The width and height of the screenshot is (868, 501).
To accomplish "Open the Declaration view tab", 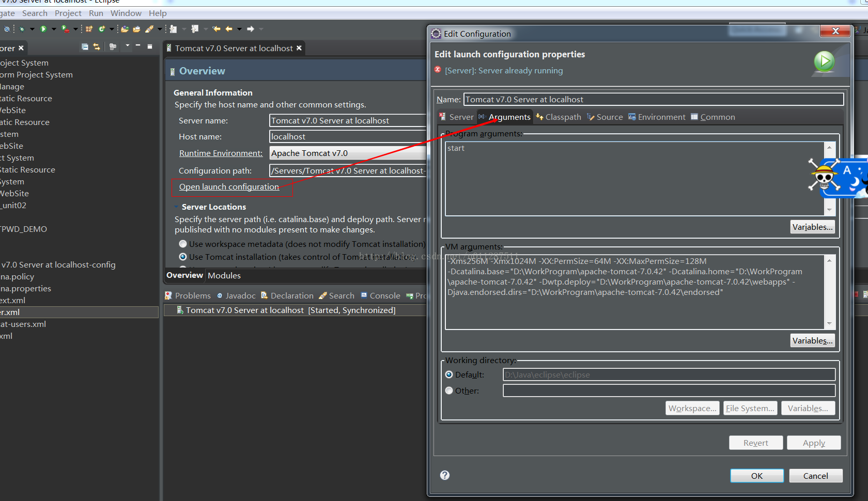I will point(287,295).
